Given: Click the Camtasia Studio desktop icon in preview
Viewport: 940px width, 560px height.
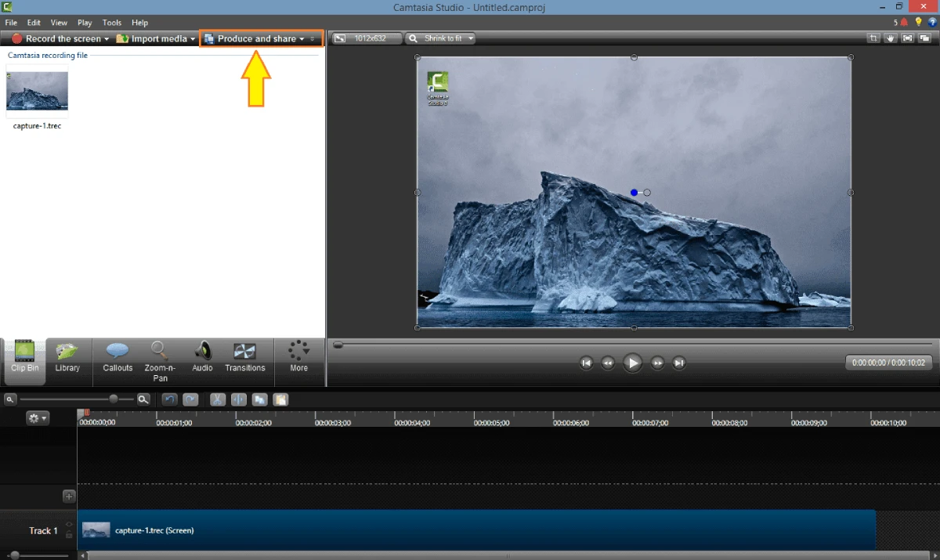Looking at the screenshot, I should coord(437,89).
